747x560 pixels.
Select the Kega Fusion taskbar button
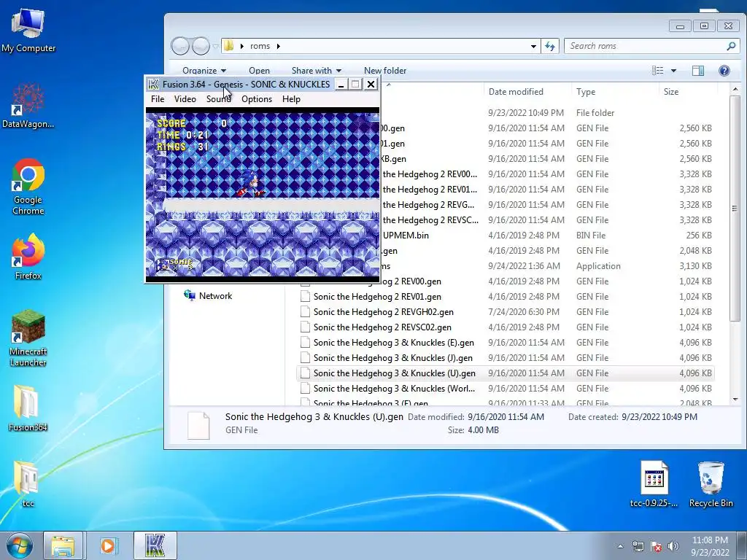155,545
